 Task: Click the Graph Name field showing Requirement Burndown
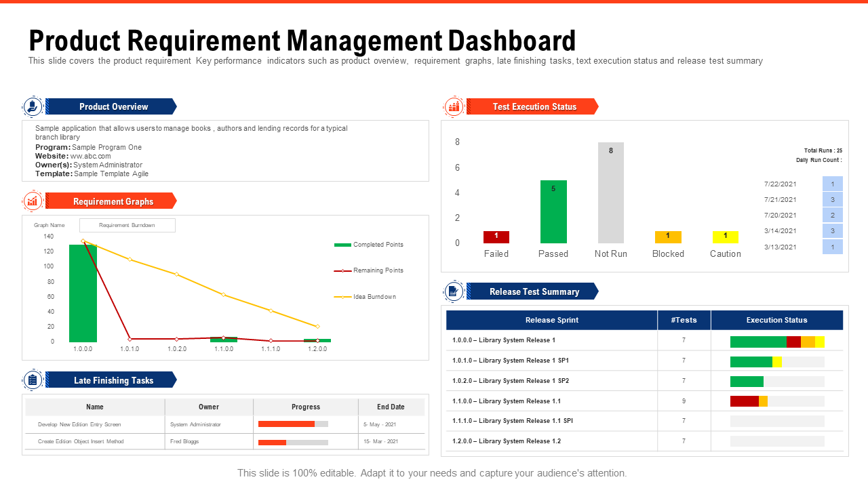pos(127,225)
